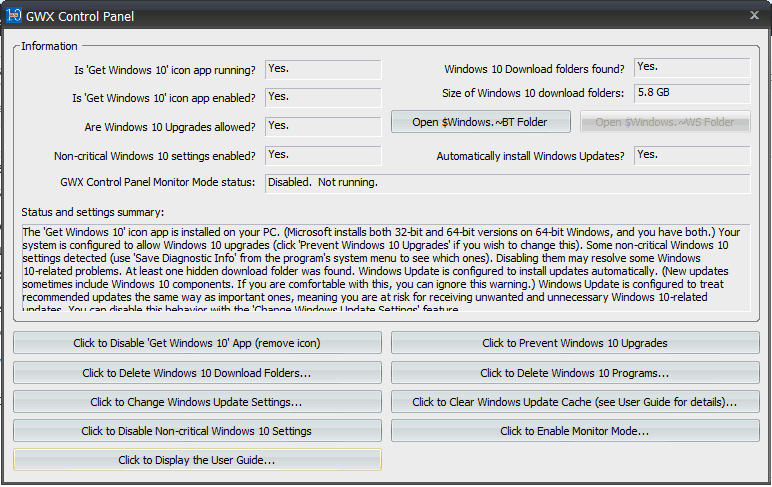Select the 'Automatically install Windows Updates' field
Image resolution: width=772 pixels, height=487 pixels.
pos(692,156)
